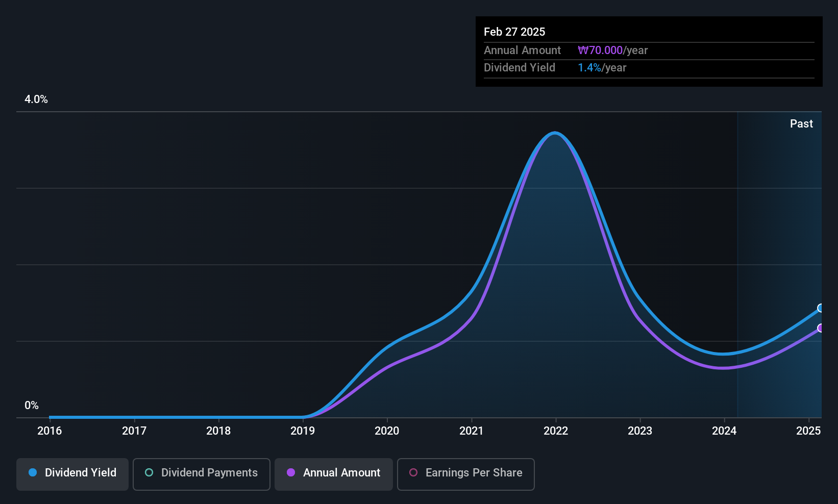Select the blue Dividend Yield endpoint marker
838x504 pixels.
[821, 308]
